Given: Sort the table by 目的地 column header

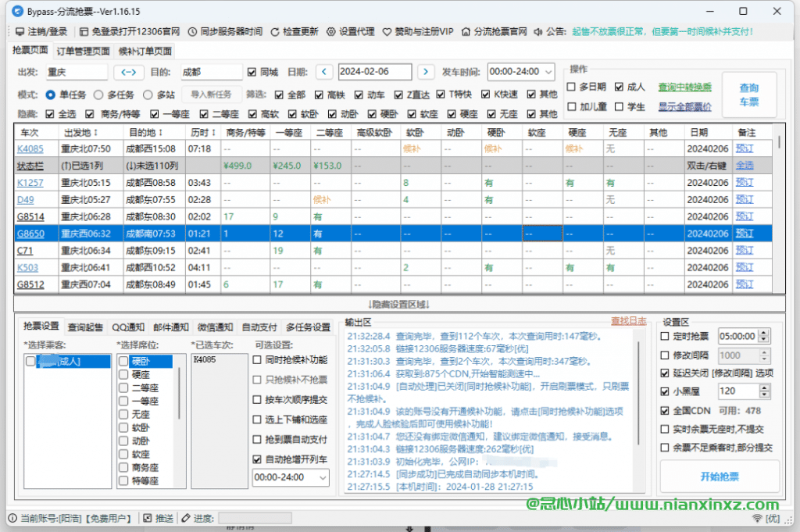Looking at the screenshot, I should (x=154, y=133).
